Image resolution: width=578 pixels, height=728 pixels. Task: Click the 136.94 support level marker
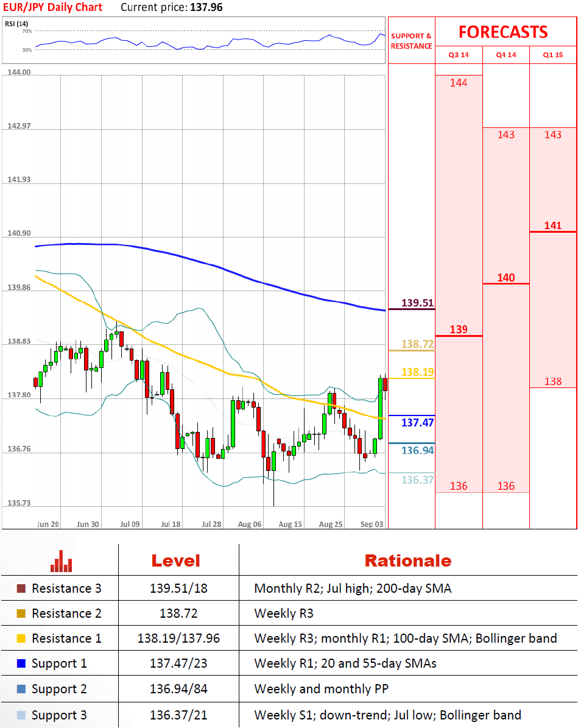pos(417,450)
